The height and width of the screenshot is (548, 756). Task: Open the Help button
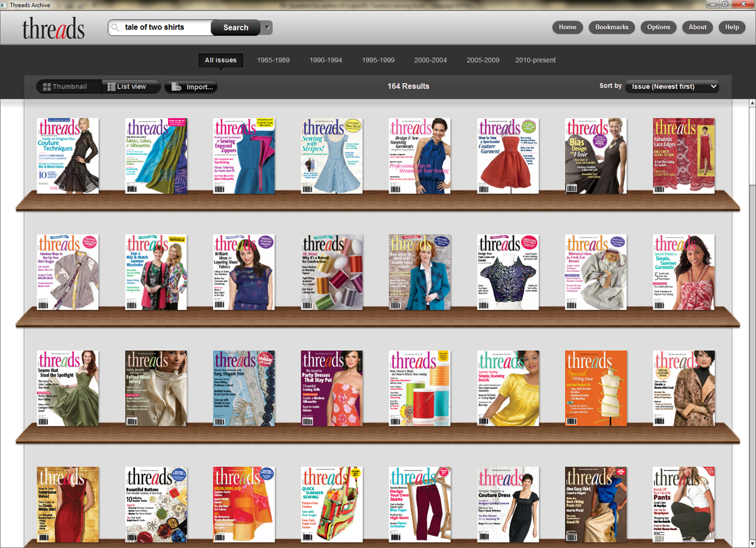coord(732,28)
